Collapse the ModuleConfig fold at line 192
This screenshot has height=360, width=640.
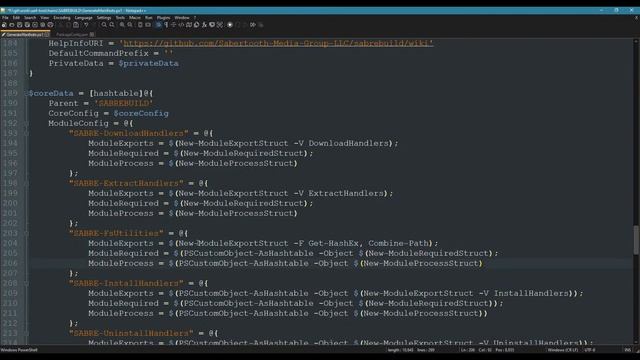(26, 123)
